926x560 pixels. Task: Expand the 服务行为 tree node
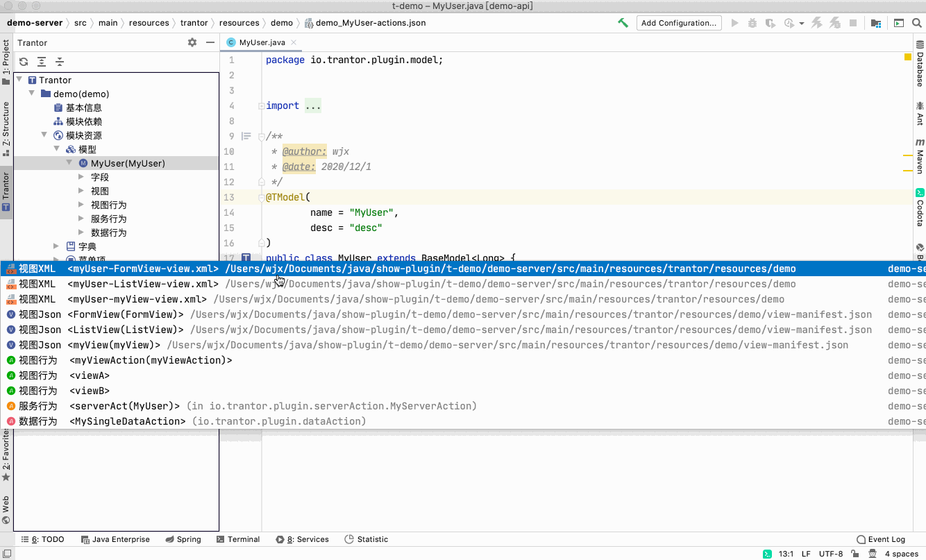82,219
